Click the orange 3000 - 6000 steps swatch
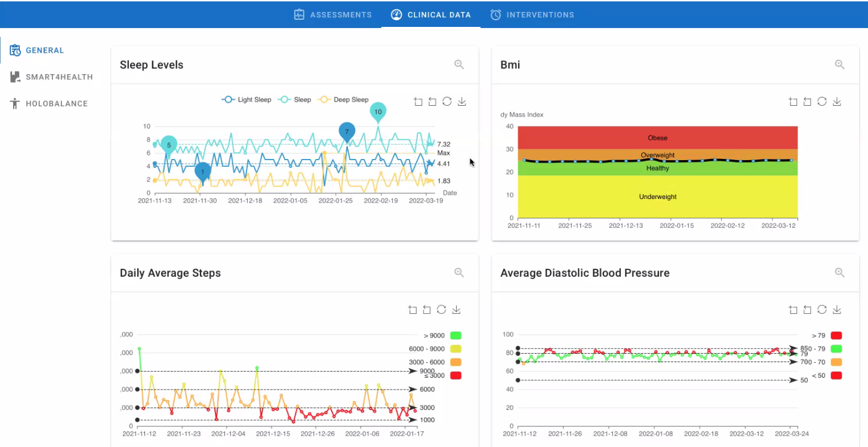The image size is (868, 447). [456, 362]
